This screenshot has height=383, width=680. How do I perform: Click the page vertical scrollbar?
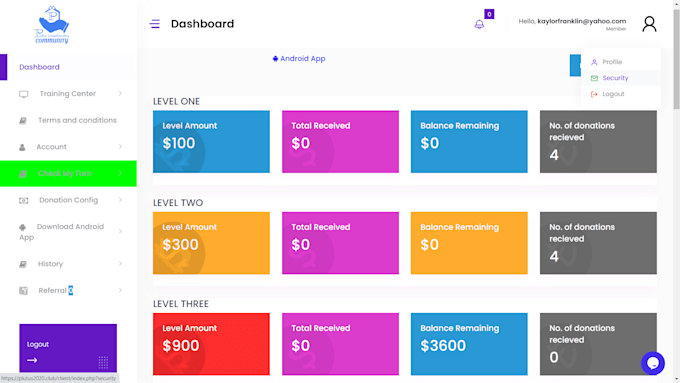677,59
